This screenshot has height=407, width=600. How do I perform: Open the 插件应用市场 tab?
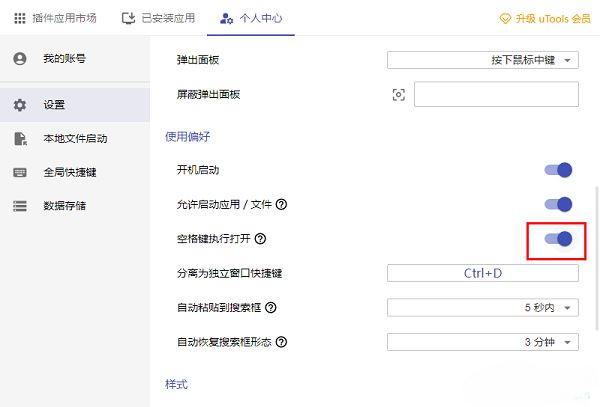point(55,18)
